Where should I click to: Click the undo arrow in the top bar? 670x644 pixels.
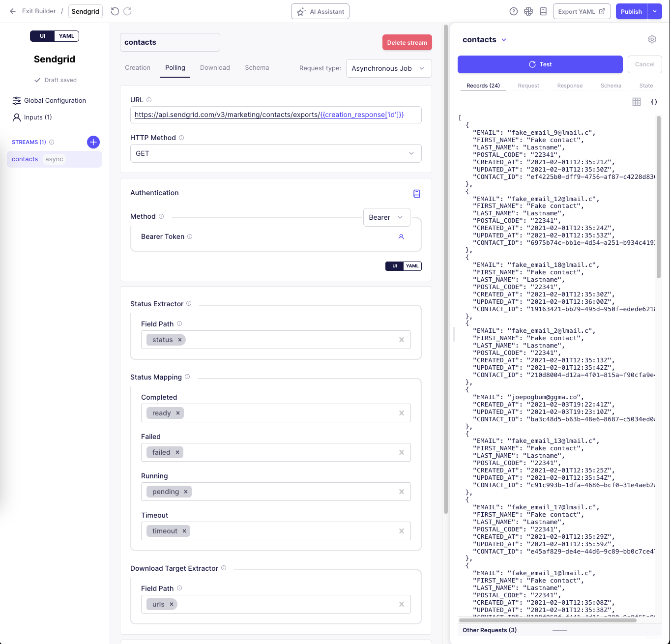pos(114,11)
